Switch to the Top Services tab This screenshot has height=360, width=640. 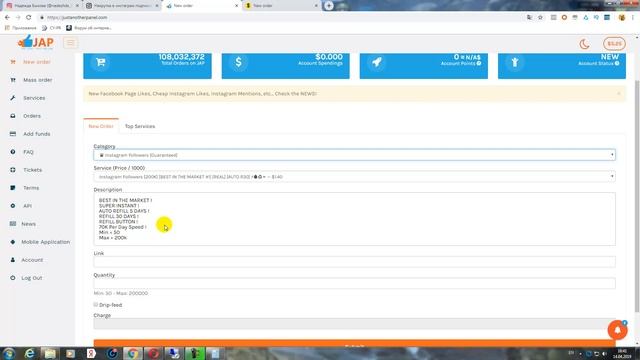pos(140,126)
